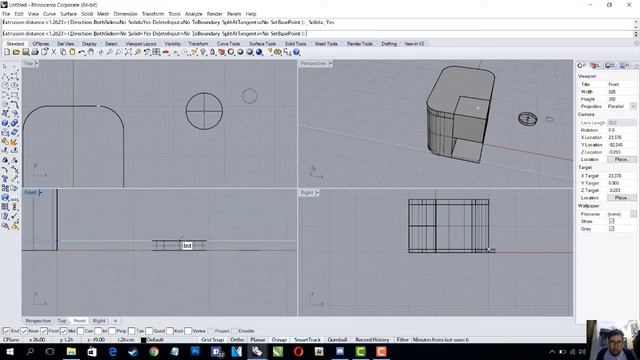Enable the Cen osnap checkbox
640x360 pixels.
tap(80, 331)
